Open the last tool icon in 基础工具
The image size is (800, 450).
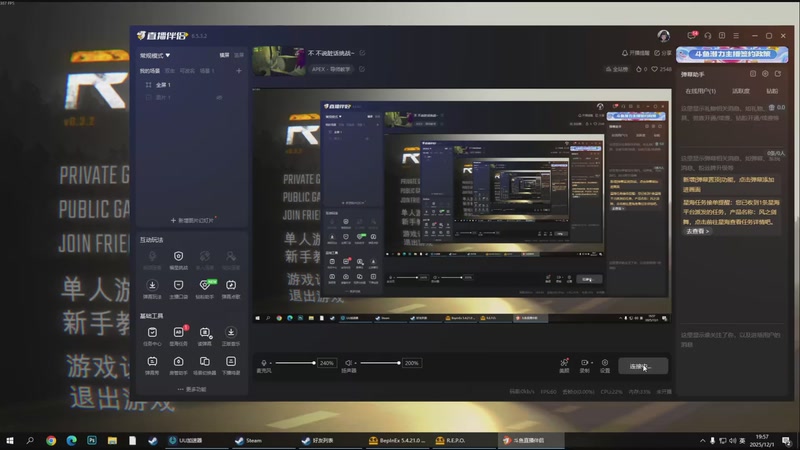(231, 361)
